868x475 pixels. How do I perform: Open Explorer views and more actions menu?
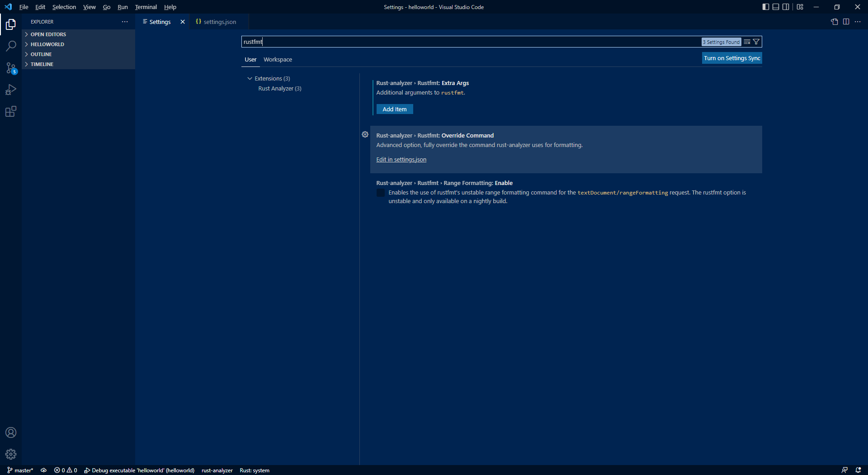pos(125,22)
